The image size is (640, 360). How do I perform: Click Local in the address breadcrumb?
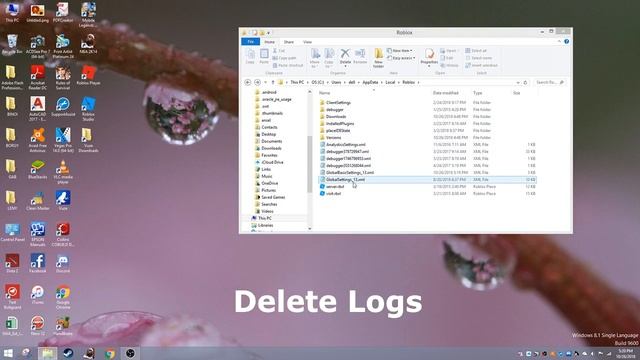point(390,82)
